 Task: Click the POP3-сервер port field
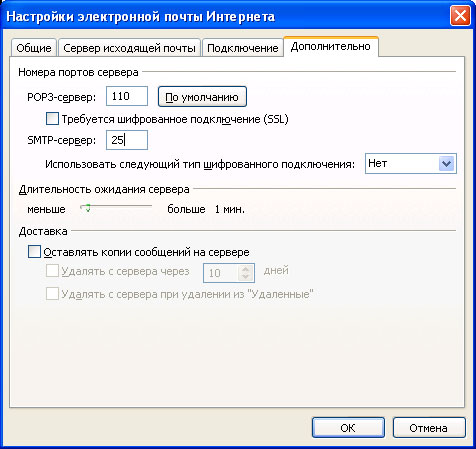point(127,96)
